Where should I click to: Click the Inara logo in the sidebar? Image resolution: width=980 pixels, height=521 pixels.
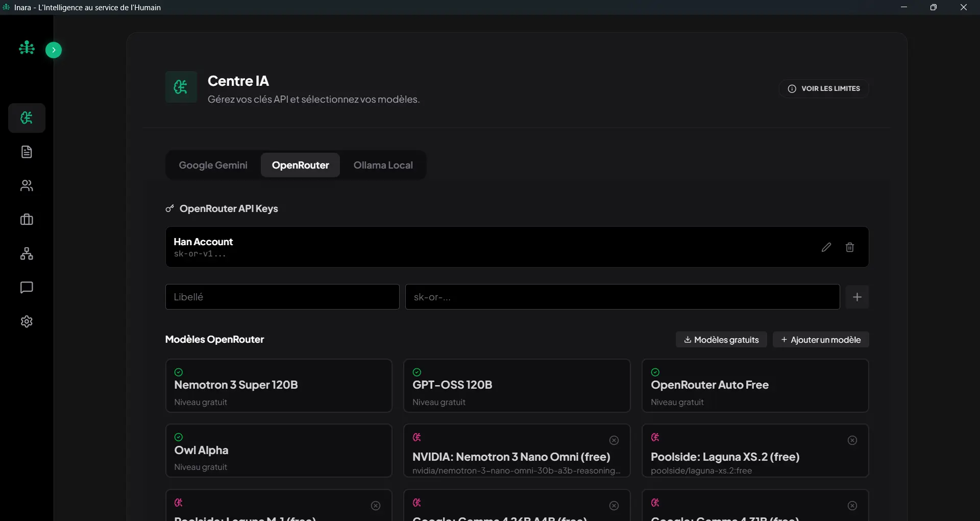pyautogui.click(x=27, y=48)
